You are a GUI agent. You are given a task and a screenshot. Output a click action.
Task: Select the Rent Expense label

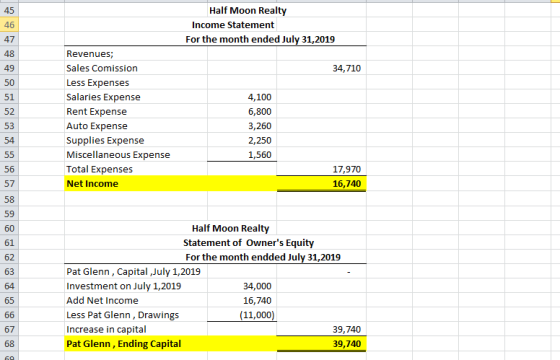[96, 111]
